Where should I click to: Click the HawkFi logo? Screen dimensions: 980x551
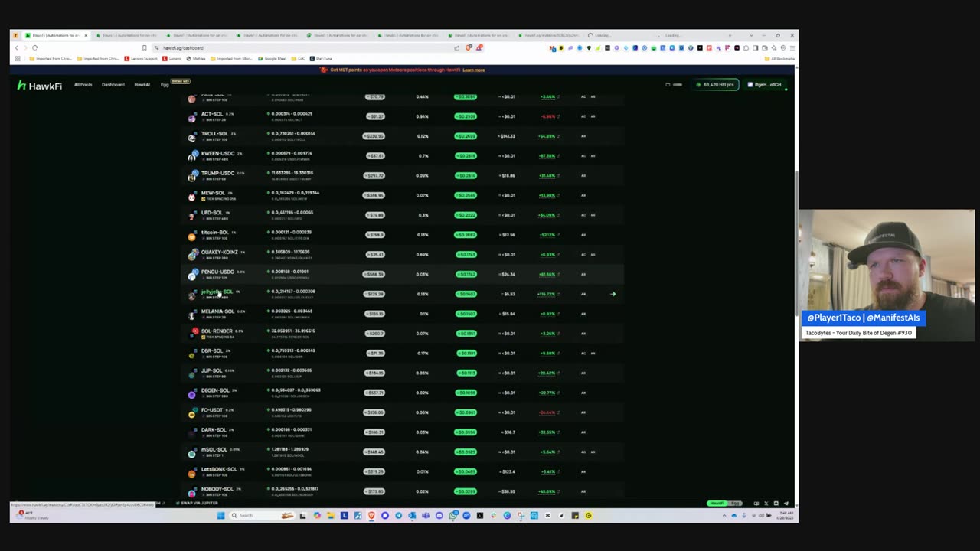pyautogui.click(x=40, y=86)
